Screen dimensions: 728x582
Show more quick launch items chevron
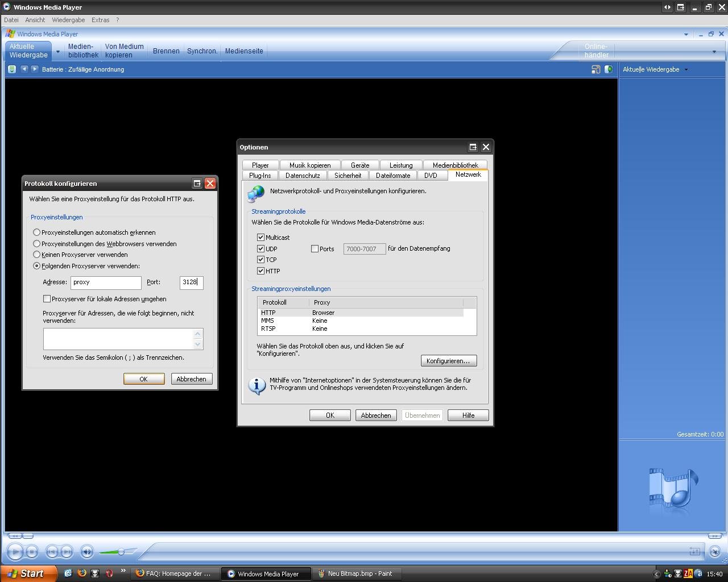click(x=123, y=571)
